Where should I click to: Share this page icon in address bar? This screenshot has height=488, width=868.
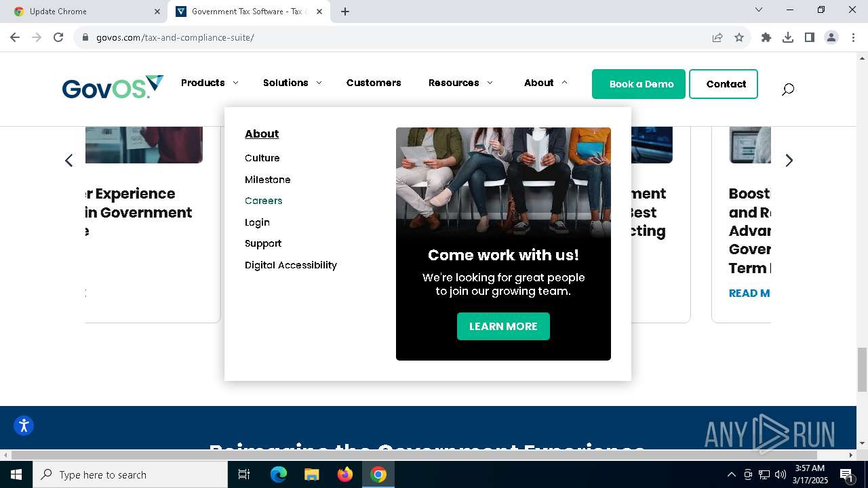717,37
